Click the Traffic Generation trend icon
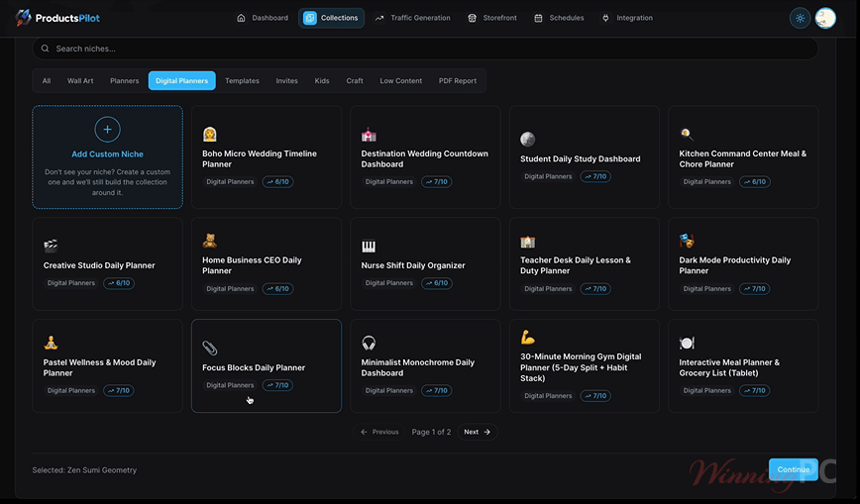 point(379,18)
